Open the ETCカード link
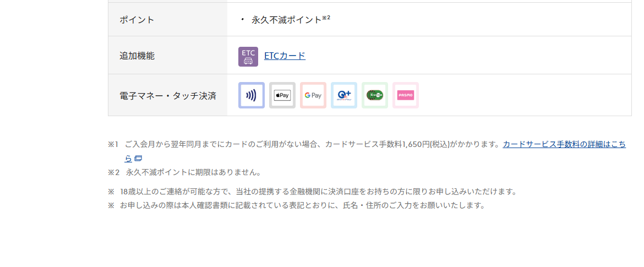 coord(285,56)
